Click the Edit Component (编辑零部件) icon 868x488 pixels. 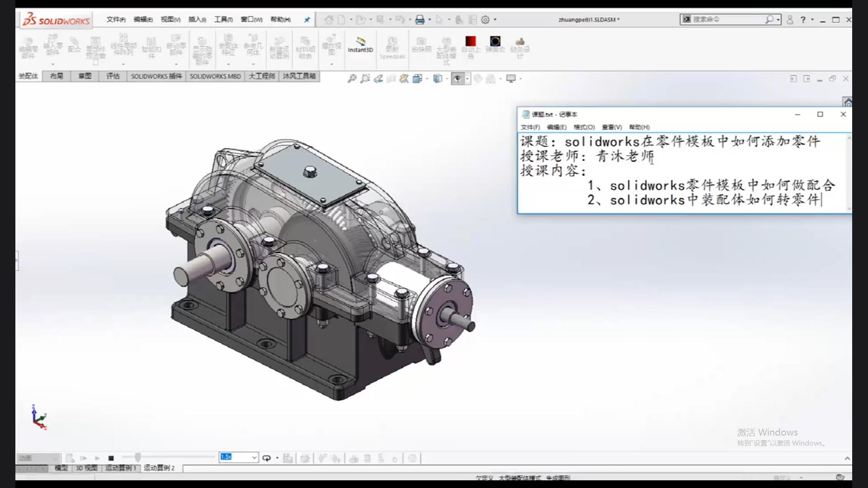click(x=28, y=48)
